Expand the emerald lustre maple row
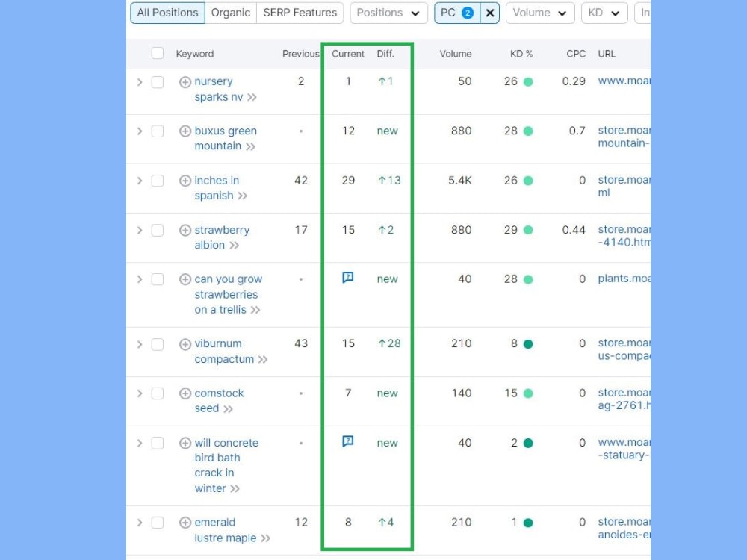The image size is (747, 560). click(140, 523)
